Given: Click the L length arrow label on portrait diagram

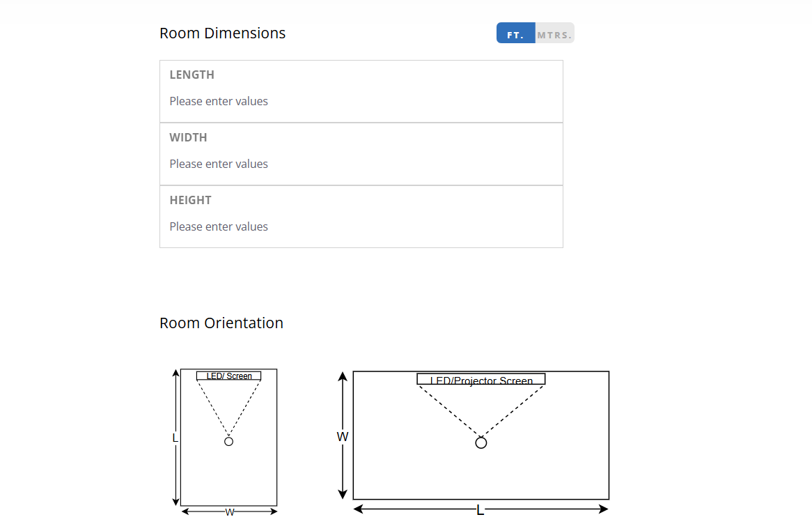Looking at the screenshot, I should [x=175, y=438].
